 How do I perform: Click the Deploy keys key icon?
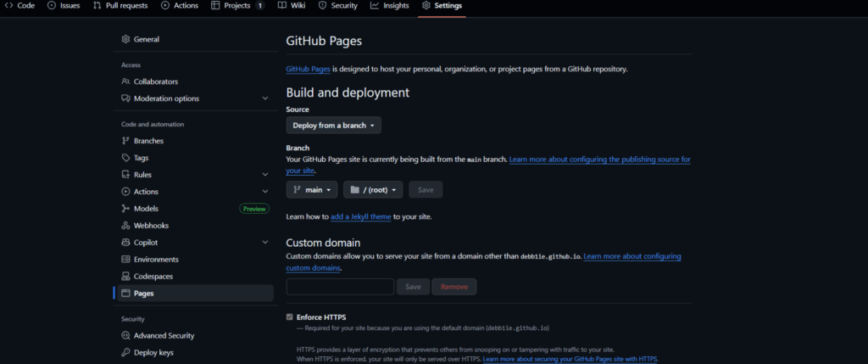125,352
